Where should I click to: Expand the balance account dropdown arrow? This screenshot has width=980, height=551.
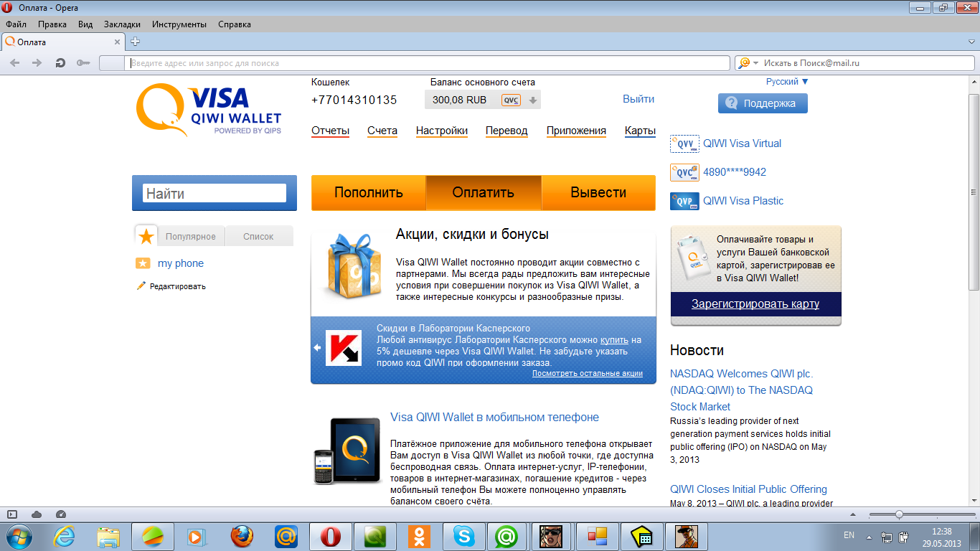(532, 100)
